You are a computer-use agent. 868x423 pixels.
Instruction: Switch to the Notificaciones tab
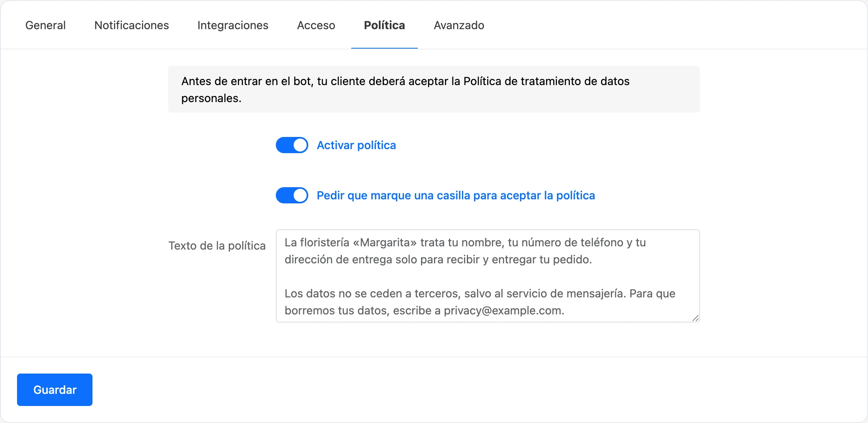coord(131,25)
